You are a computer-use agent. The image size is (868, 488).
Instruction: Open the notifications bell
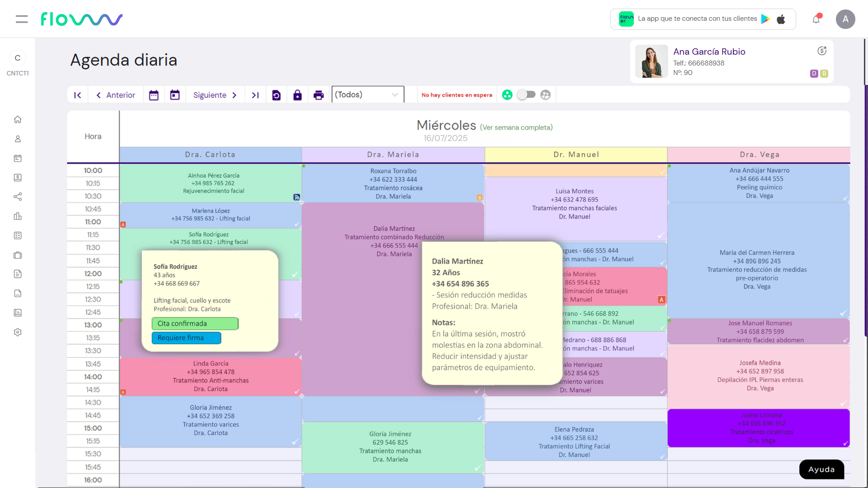click(x=816, y=19)
